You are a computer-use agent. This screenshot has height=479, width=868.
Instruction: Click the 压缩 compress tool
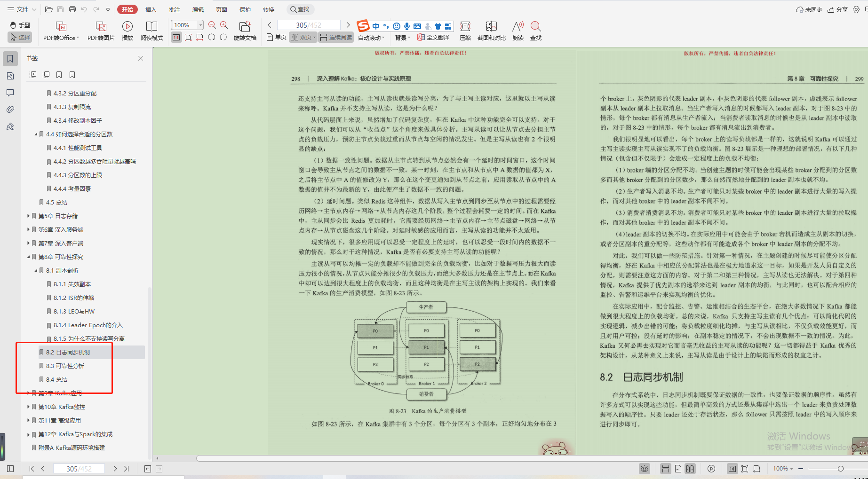pos(465,31)
